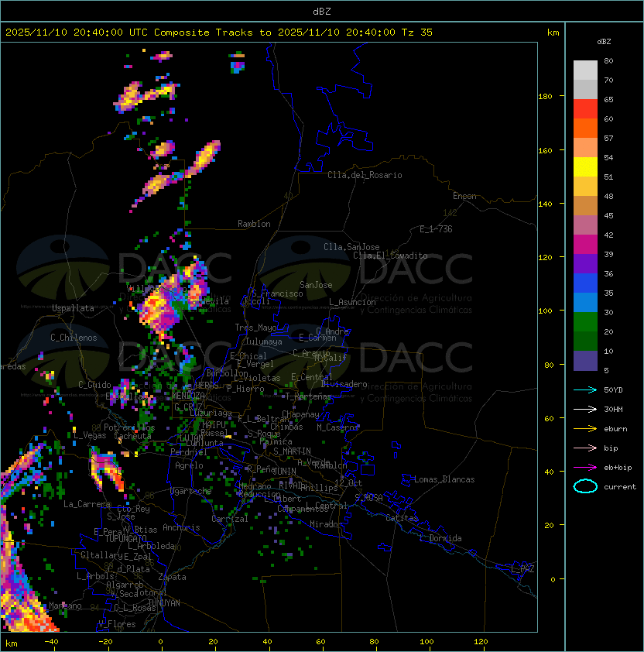Click the 'L_Asuncion' place label
The image size is (644, 652).
click(352, 302)
